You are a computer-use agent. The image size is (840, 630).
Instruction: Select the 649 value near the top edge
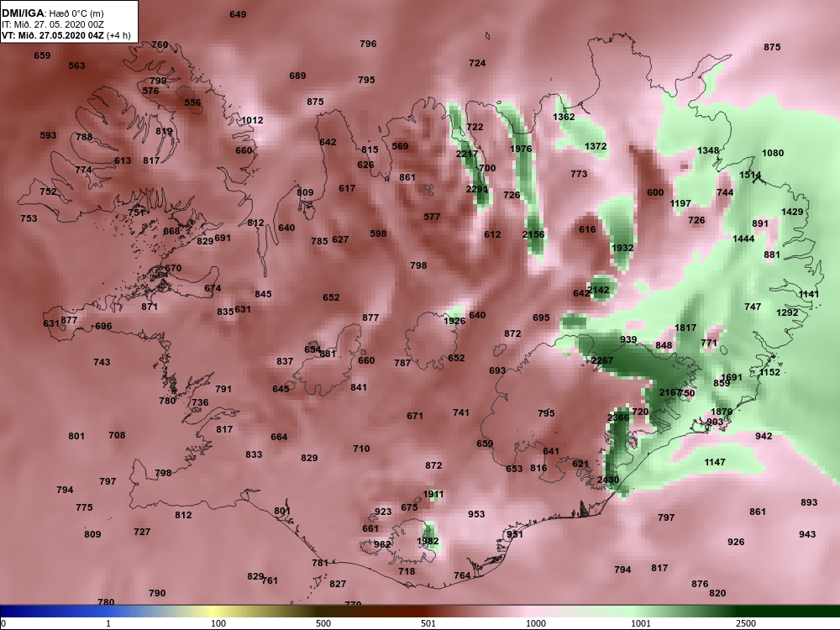pos(238,14)
